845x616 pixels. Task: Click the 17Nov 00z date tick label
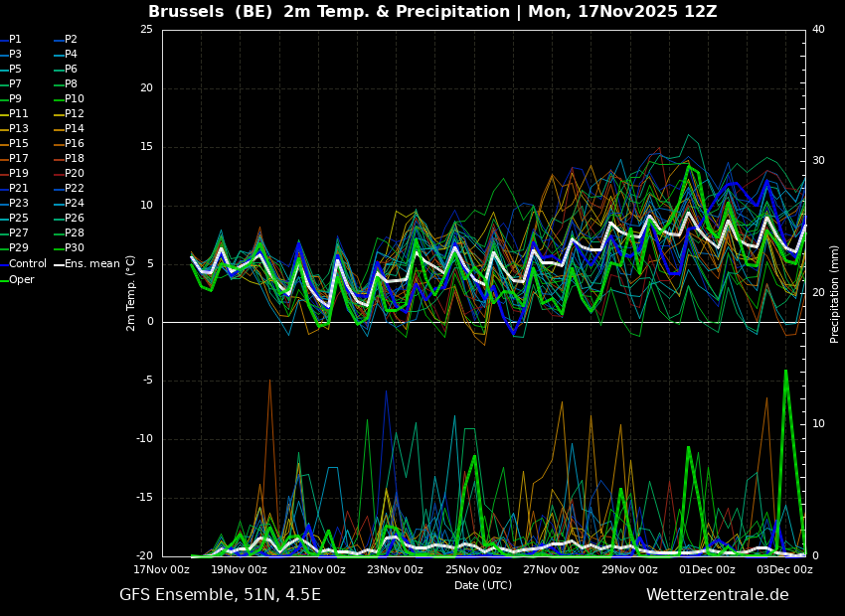coord(162,569)
